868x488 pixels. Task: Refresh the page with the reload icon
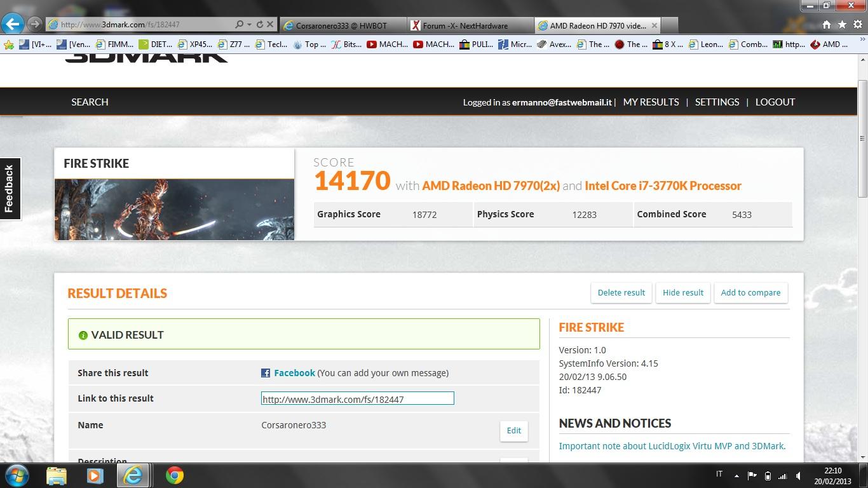point(259,25)
